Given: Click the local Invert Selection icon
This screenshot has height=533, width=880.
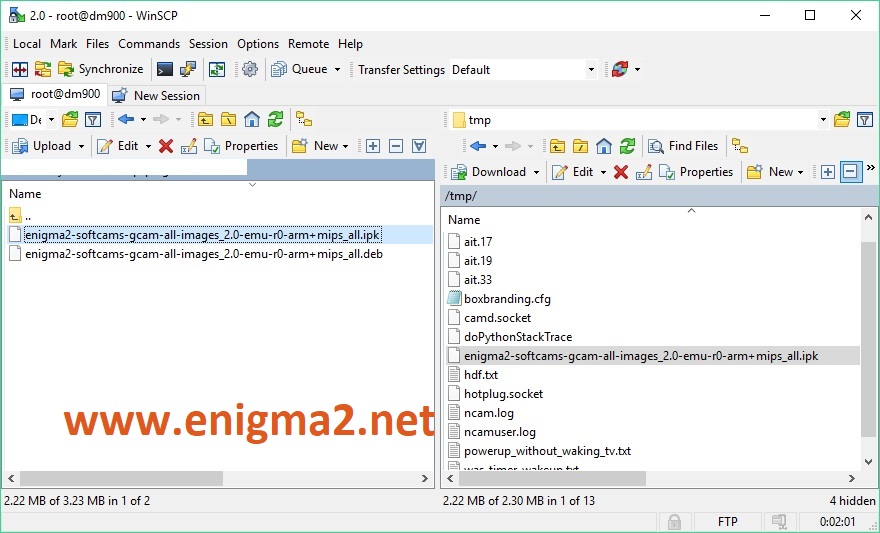Looking at the screenshot, I should click(419, 146).
